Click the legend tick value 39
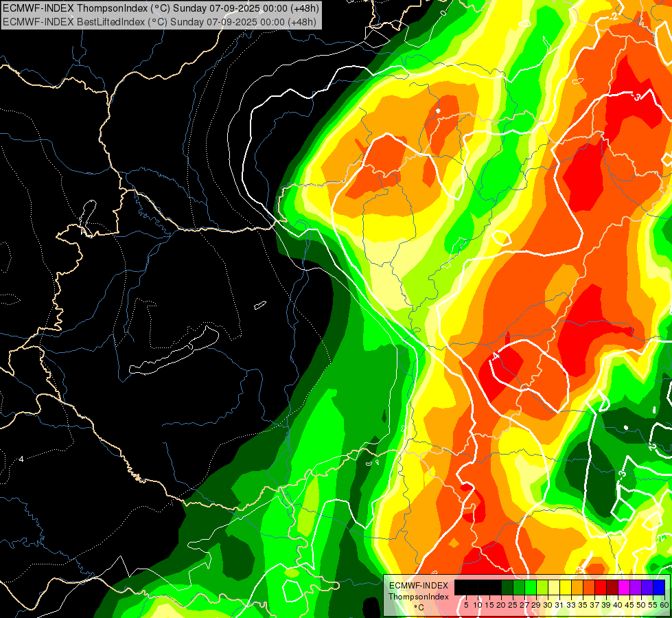The image size is (672, 618). click(606, 605)
